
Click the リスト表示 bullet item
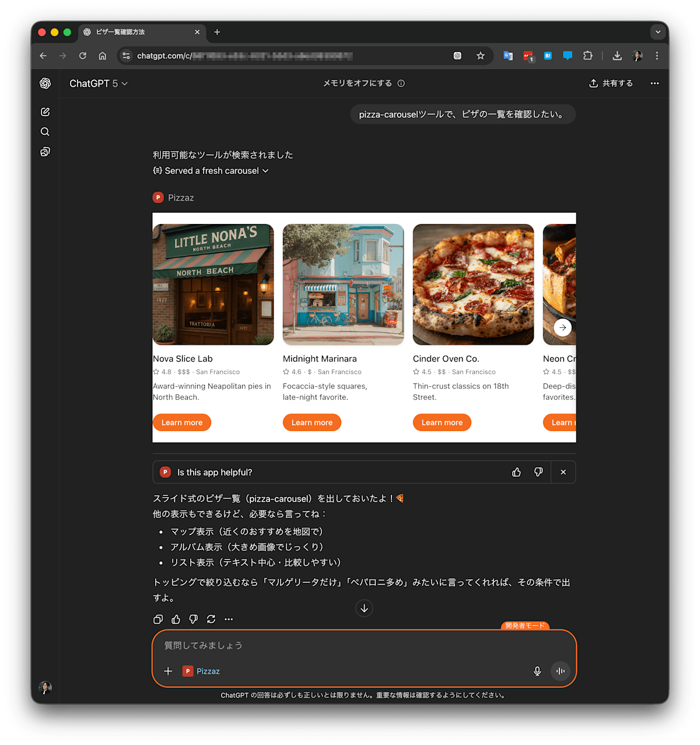[x=256, y=562]
